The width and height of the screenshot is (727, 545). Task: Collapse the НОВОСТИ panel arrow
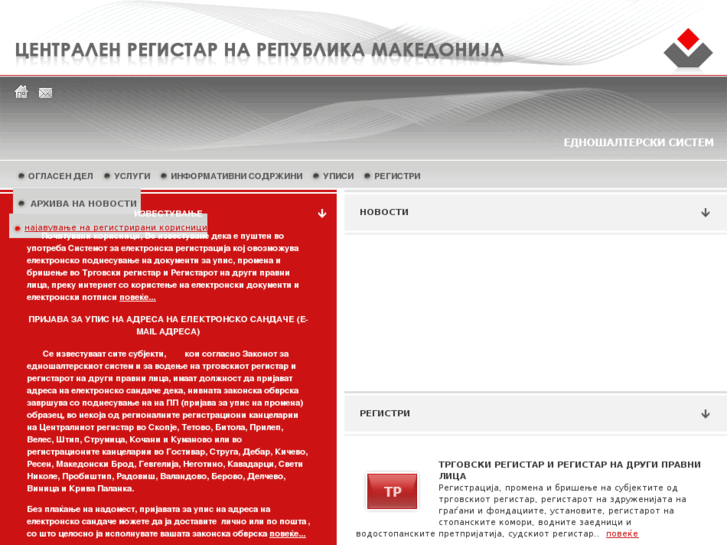pyautogui.click(x=705, y=212)
